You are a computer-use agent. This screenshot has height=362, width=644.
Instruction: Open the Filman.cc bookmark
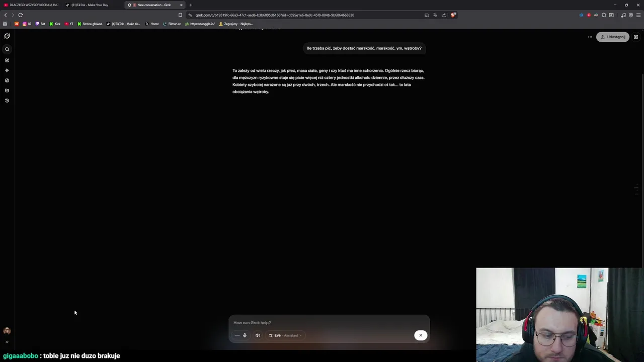point(172,24)
